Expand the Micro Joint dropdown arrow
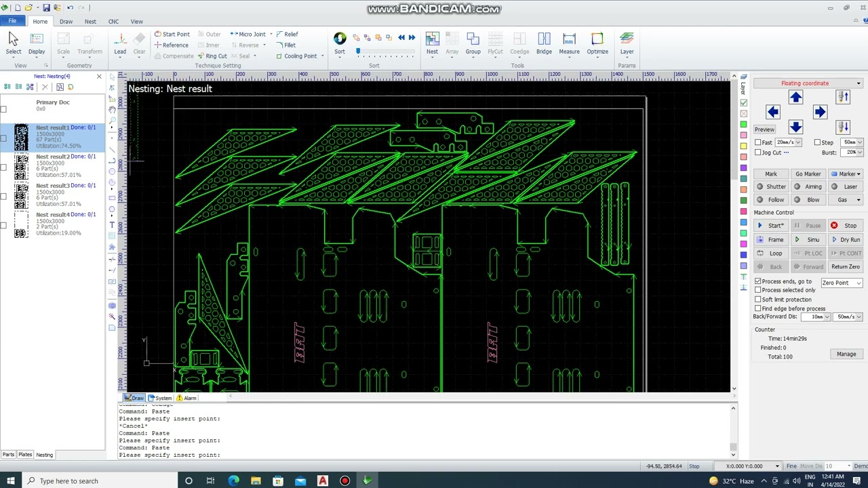 (271, 34)
